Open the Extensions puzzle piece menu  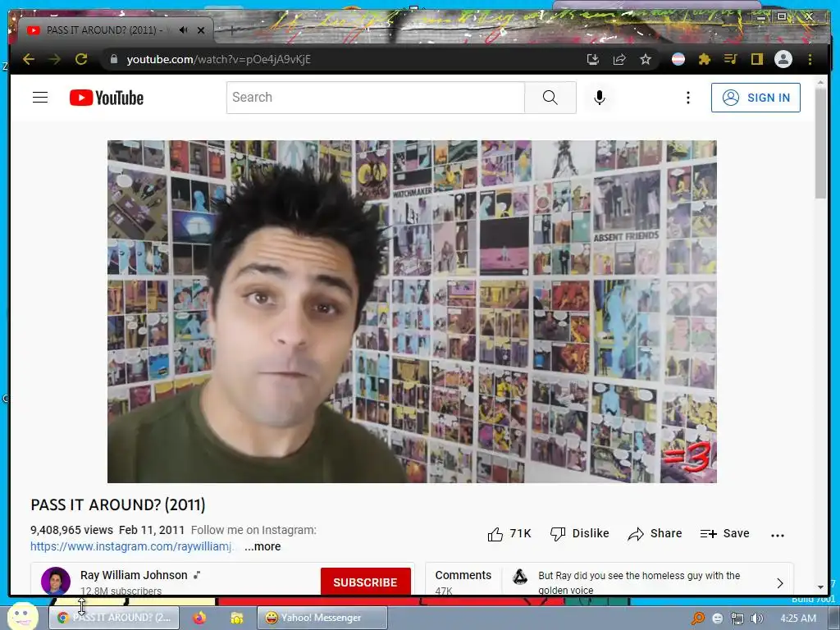(x=705, y=59)
